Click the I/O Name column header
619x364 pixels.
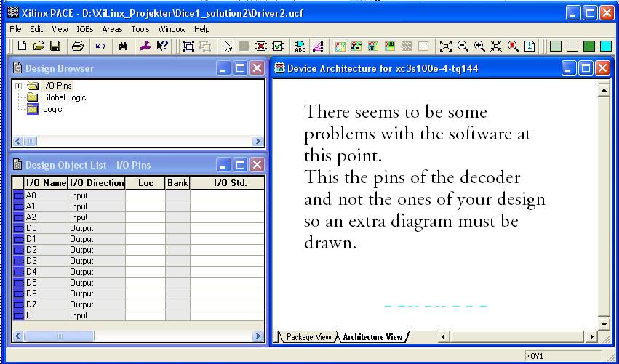click(x=46, y=183)
